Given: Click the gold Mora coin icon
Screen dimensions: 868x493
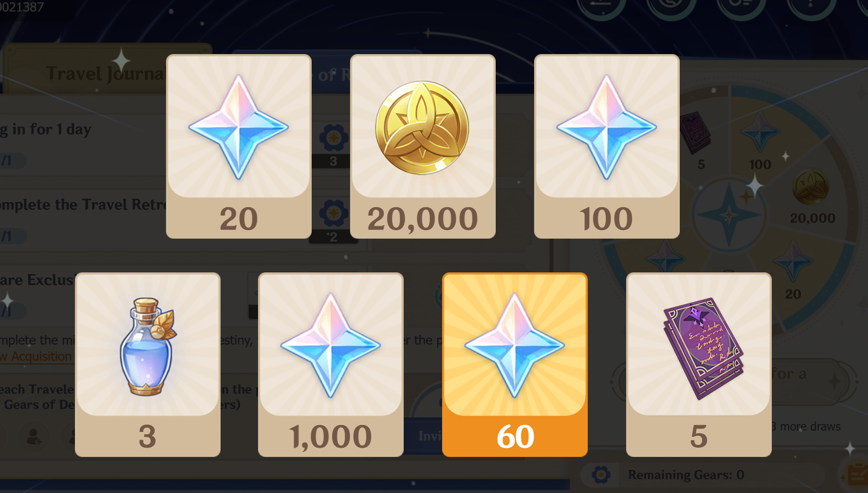Looking at the screenshot, I should (x=422, y=128).
